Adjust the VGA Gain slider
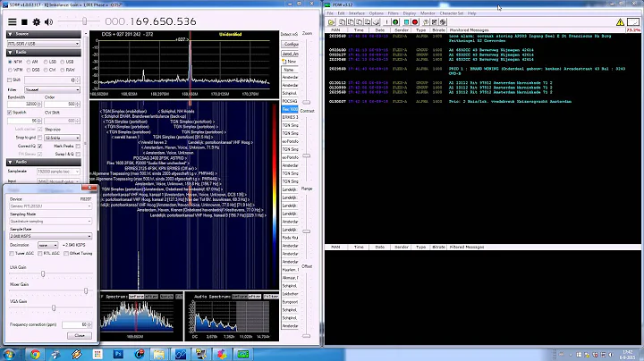 coord(54,307)
